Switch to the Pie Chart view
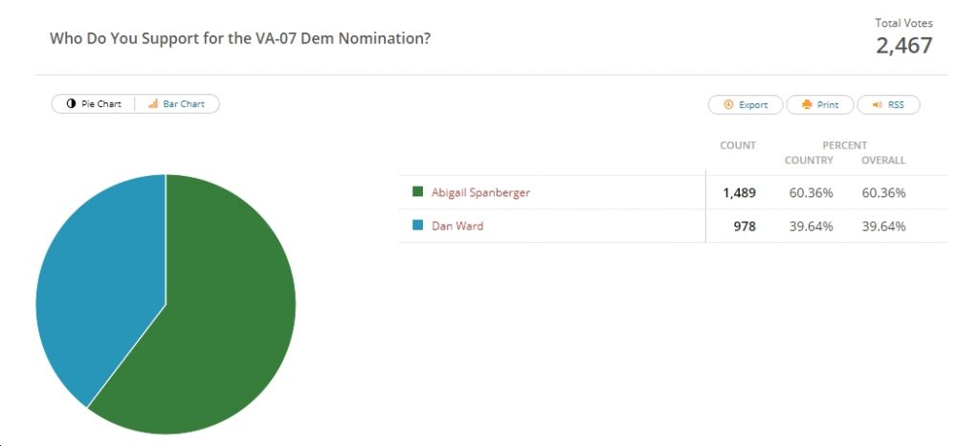The width and height of the screenshot is (980, 446). 94,104
